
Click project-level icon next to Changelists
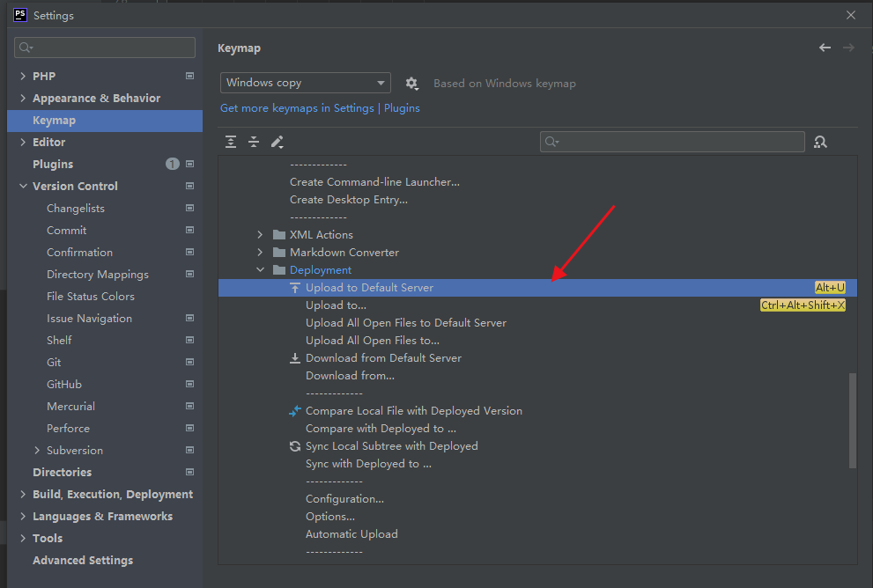point(190,208)
